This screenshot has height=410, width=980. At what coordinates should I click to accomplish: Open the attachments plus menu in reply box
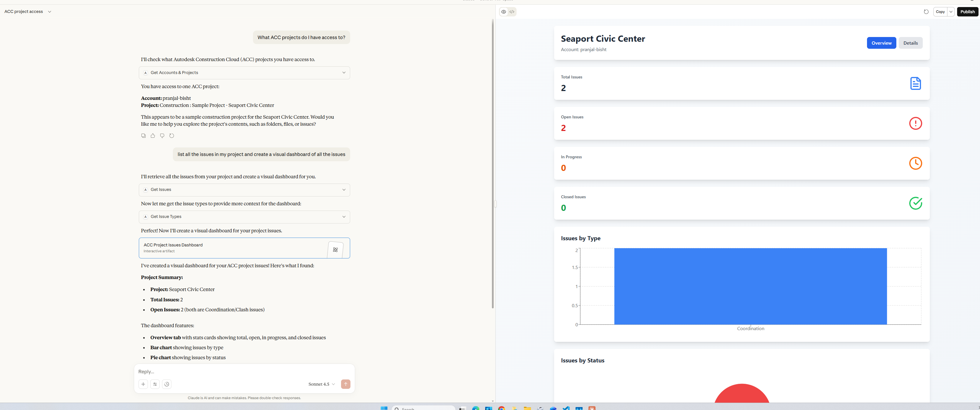tap(143, 384)
